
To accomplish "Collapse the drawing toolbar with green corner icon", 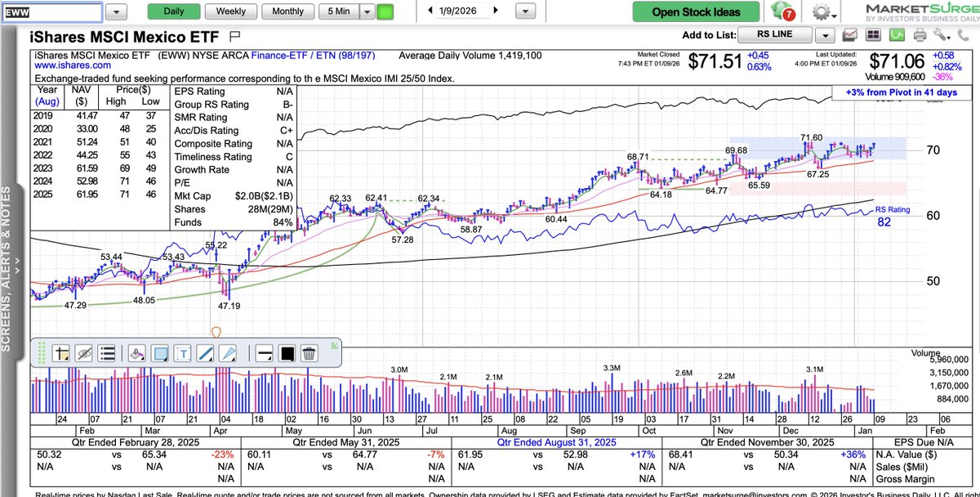I will click(335, 346).
